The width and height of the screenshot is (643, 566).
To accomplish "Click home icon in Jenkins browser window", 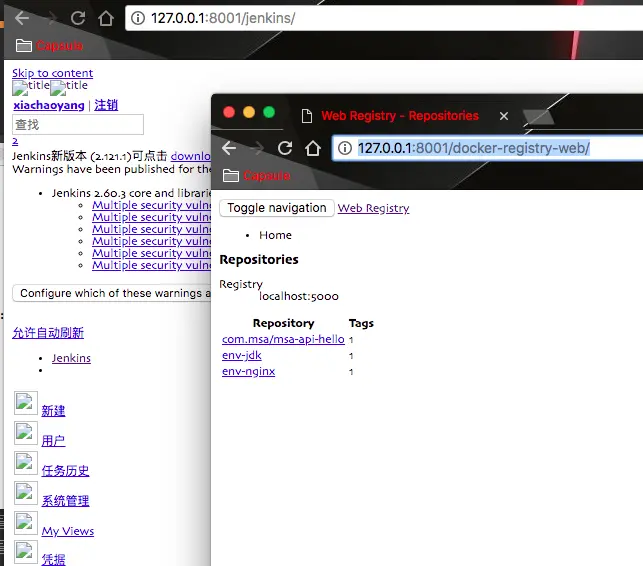I will (106, 18).
